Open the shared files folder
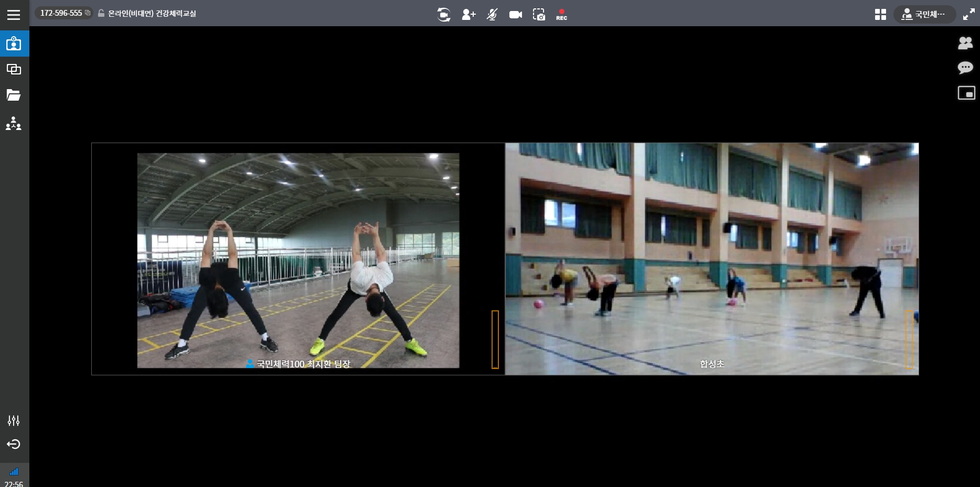The height and width of the screenshot is (487, 980). point(14,95)
